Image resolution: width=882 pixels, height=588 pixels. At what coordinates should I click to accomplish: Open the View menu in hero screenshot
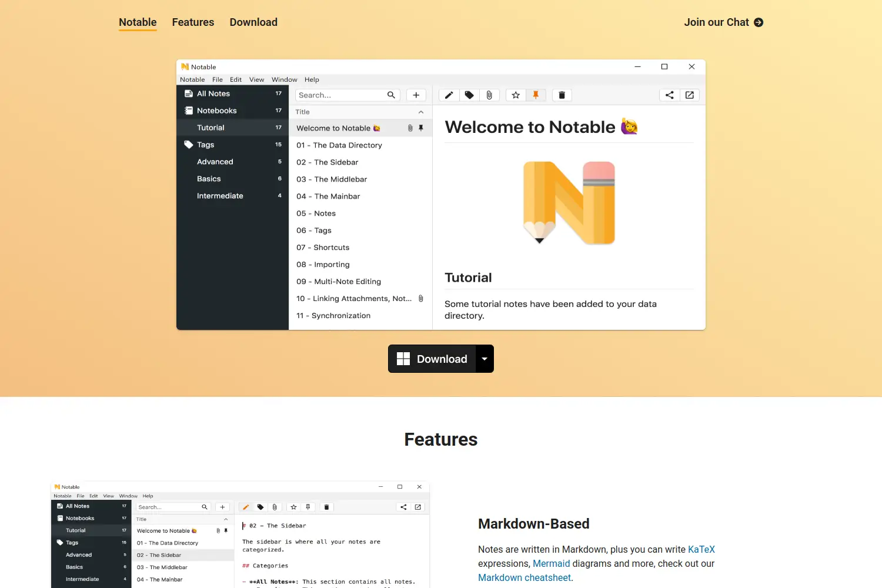[257, 79]
